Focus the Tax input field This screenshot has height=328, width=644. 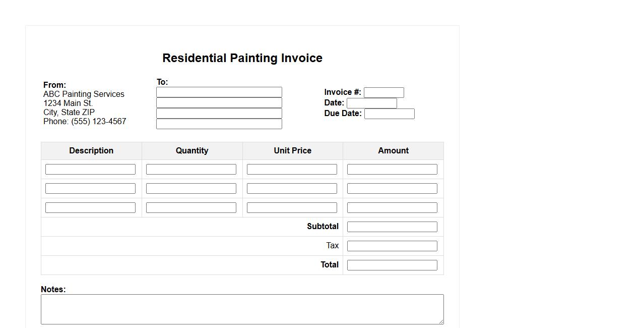(x=392, y=246)
